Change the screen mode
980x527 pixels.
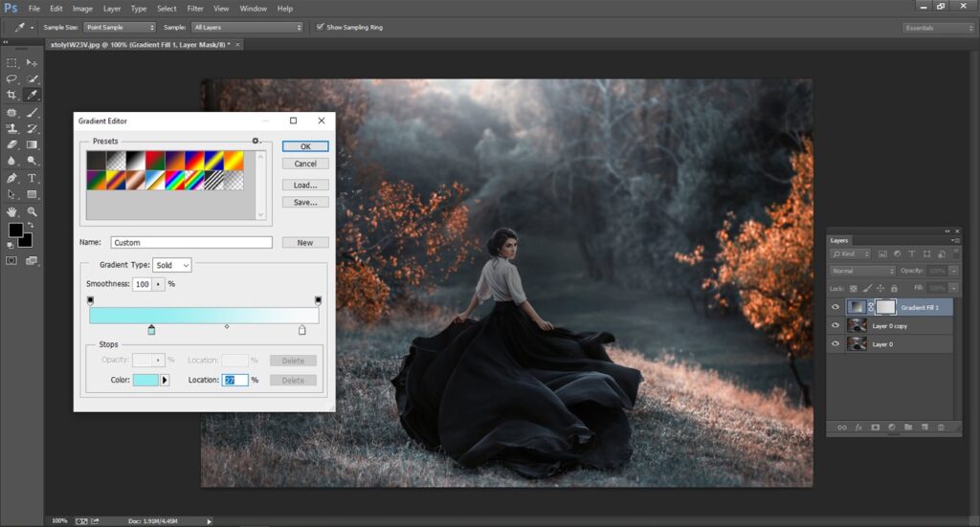coord(32,260)
